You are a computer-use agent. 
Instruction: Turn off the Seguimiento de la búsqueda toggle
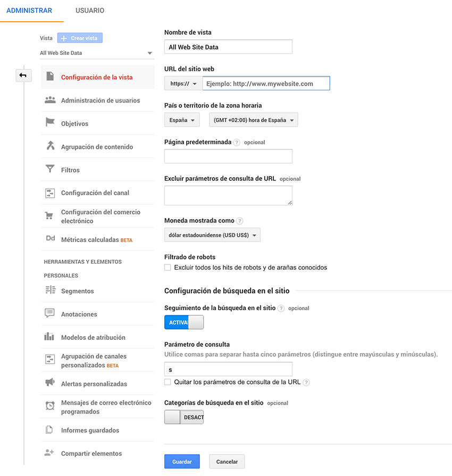click(184, 322)
